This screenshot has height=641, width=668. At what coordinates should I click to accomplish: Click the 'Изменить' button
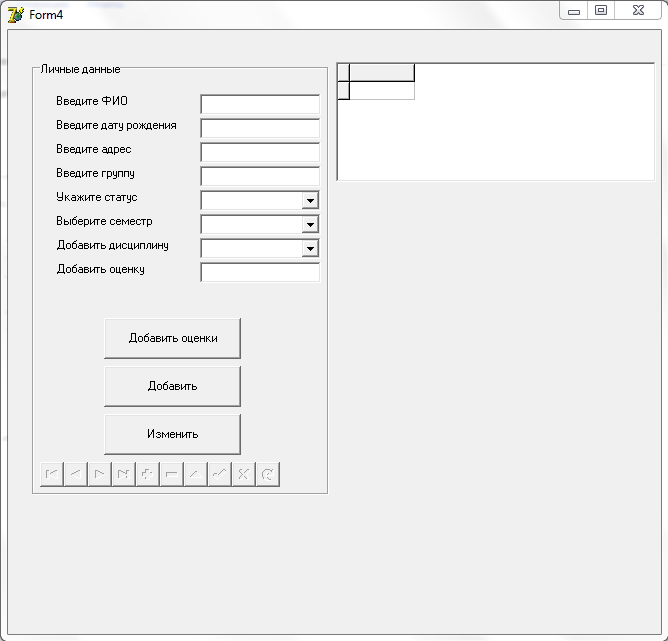(173, 434)
